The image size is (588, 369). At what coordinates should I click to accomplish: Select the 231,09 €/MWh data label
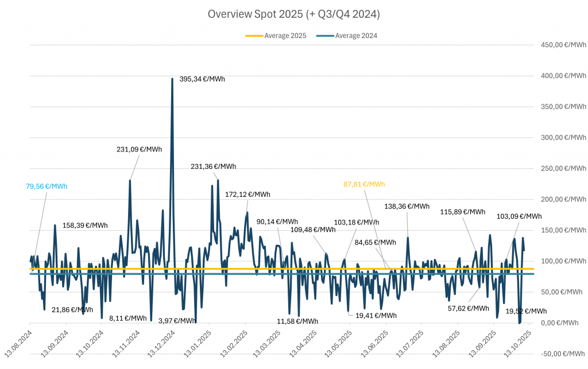coord(139,149)
